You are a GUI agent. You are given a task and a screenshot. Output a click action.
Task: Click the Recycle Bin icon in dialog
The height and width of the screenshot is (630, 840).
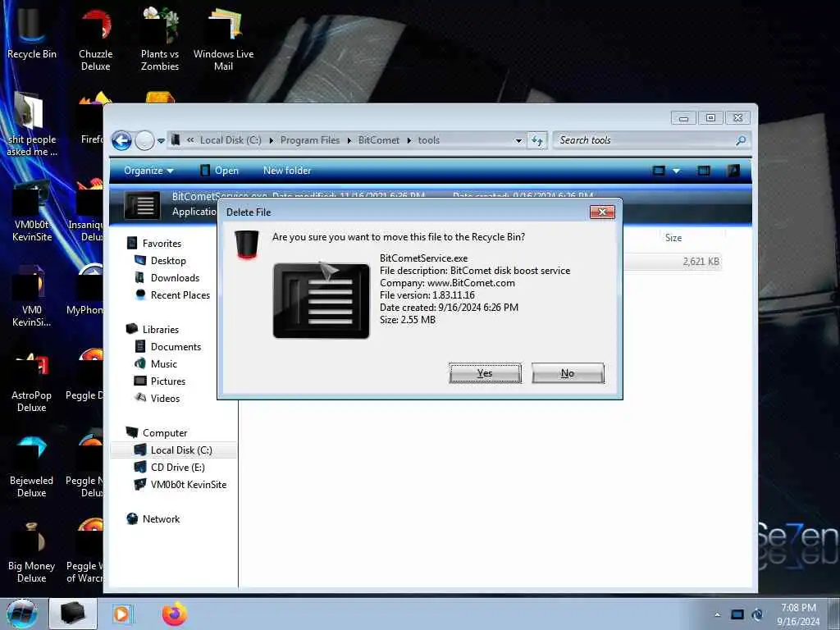246,244
